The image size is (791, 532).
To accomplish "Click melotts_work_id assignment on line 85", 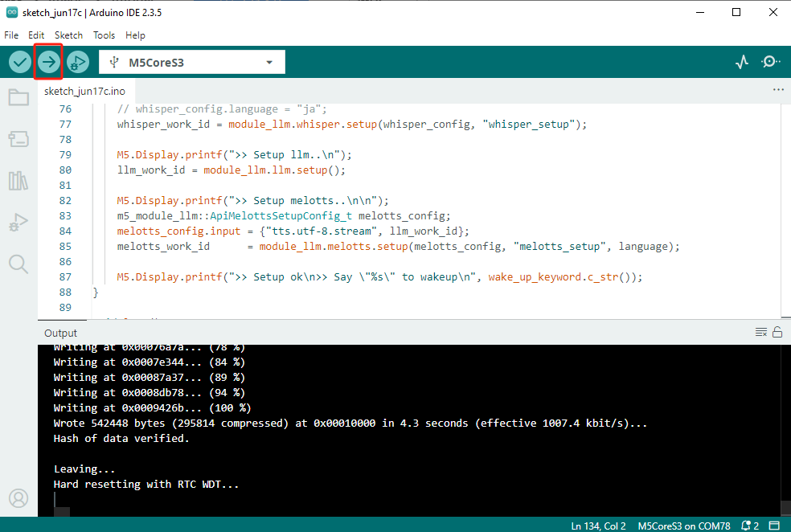I will [x=398, y=246].
